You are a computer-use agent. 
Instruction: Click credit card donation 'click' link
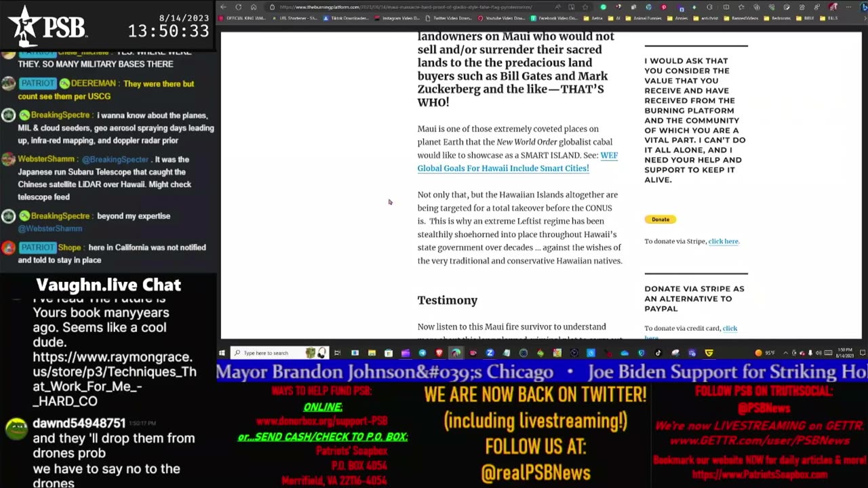click(730, 328)
